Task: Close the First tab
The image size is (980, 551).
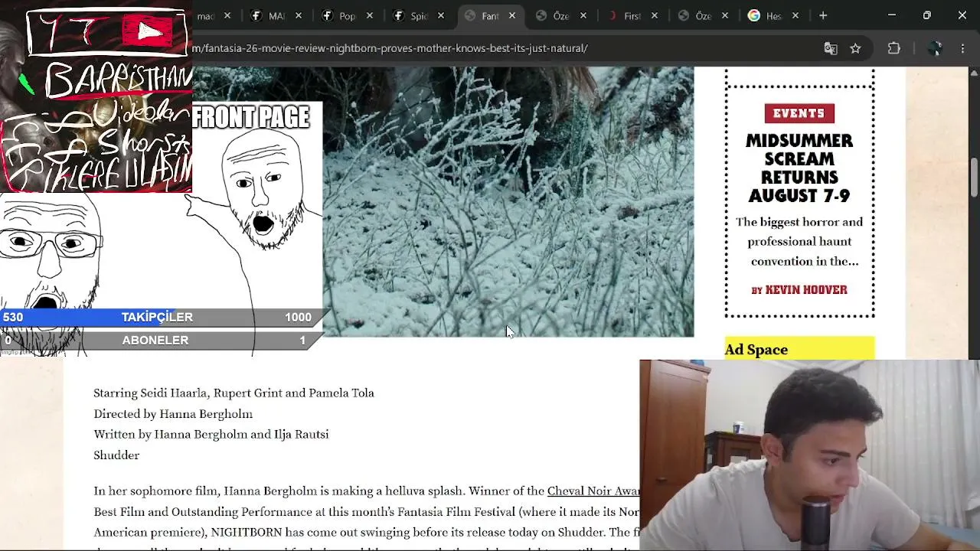Action: [x=654, y=15]
